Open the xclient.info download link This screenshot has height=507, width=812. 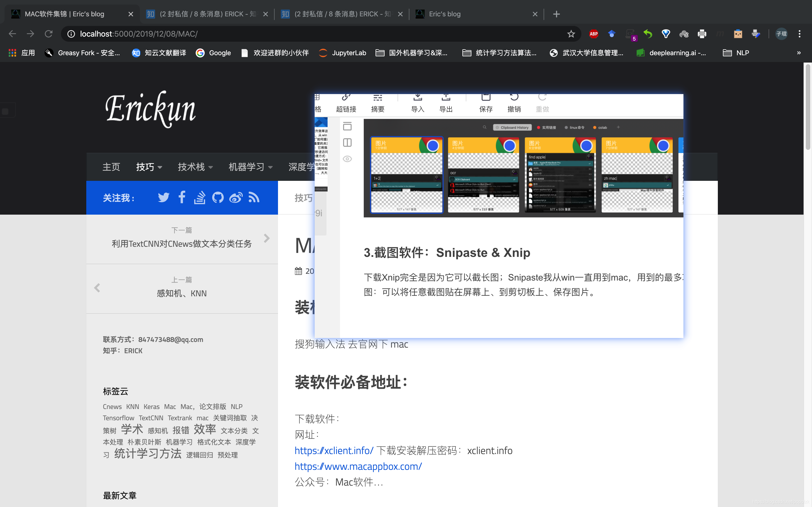point(334,451)
